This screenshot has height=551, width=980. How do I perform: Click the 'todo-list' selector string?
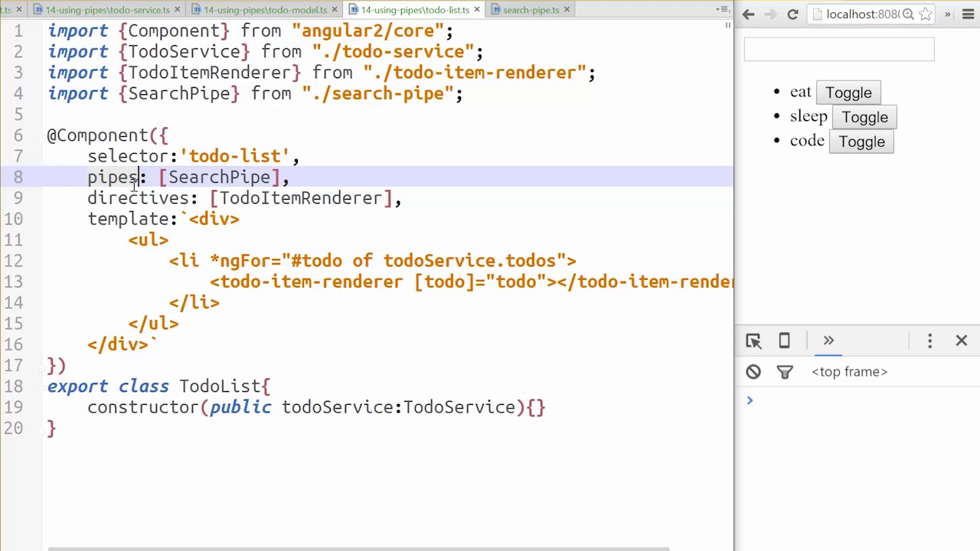[x=234, y=156]
